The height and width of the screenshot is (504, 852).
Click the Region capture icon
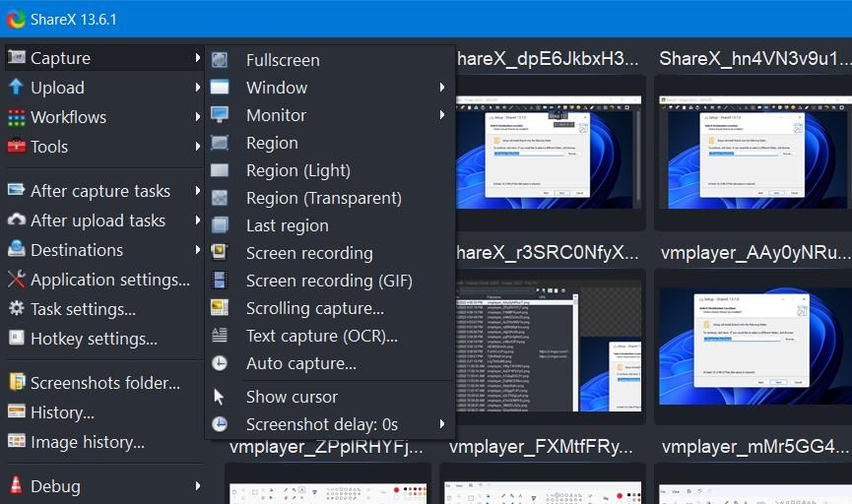pos(220,143)
